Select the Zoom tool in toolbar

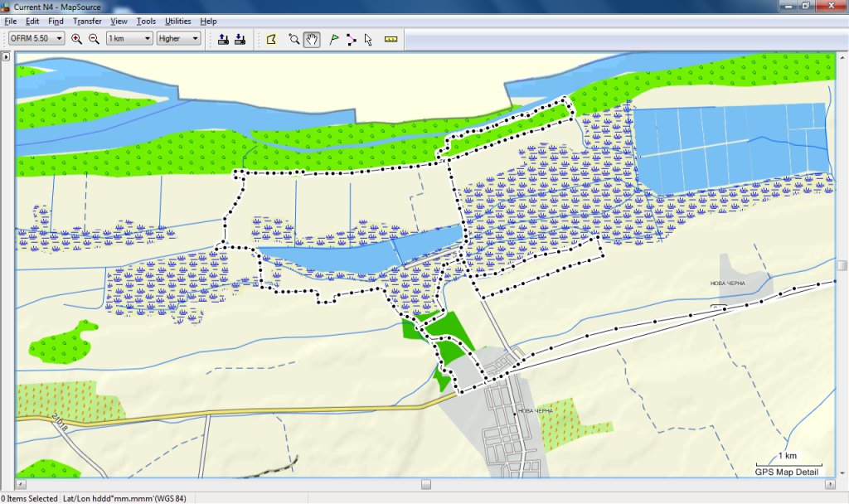(x=294, y=39)
